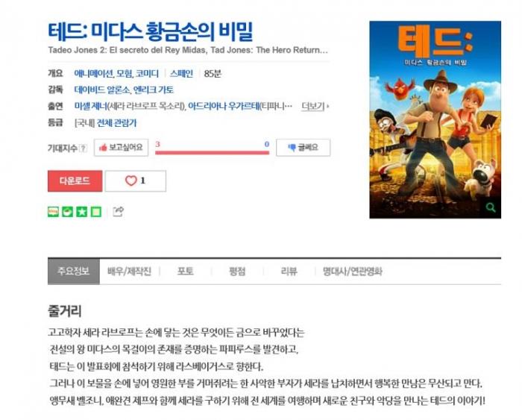Screen dimensions: 522x420
Task: Vote 글쎄요 thumbs-down button
Action: point(304,148)
